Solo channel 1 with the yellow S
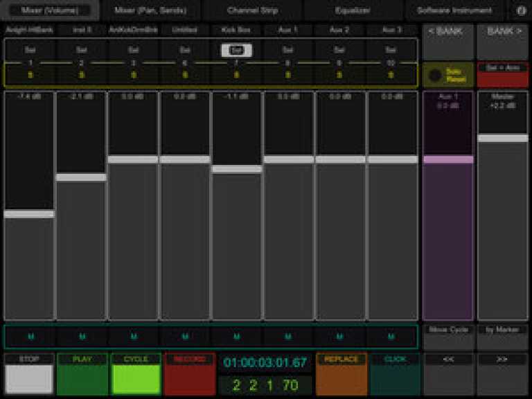 [x=30, y=75]
